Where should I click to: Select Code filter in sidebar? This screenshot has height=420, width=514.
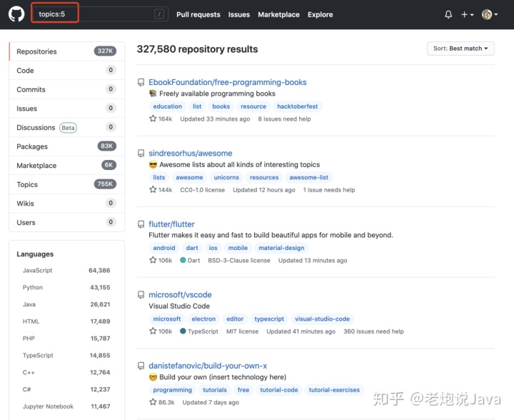point(66,70)
